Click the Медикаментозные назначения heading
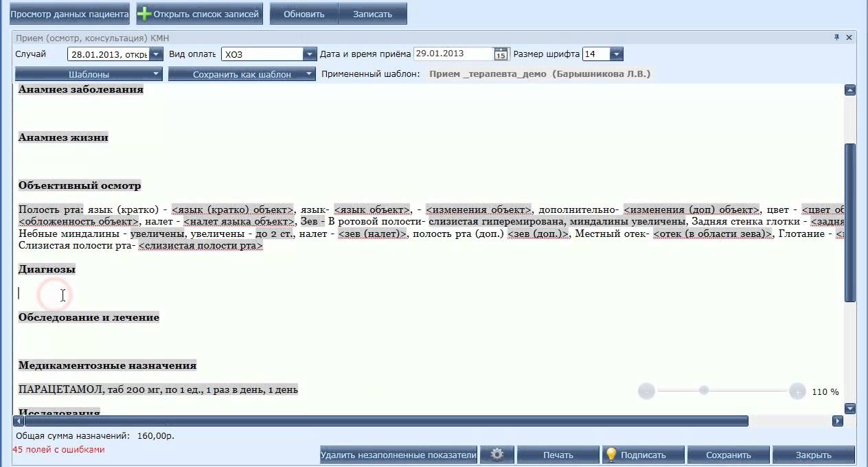Screen dimensions: 868x467 point(107,365)
